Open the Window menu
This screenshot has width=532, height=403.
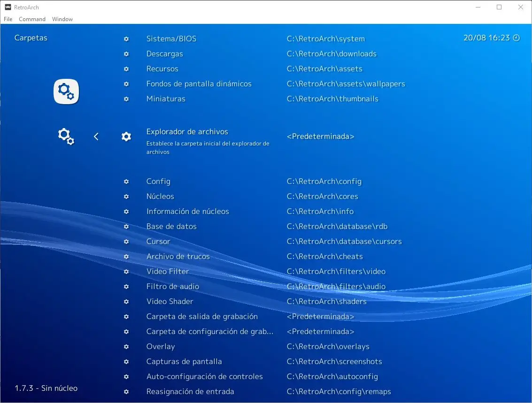(x=62, y=19)
